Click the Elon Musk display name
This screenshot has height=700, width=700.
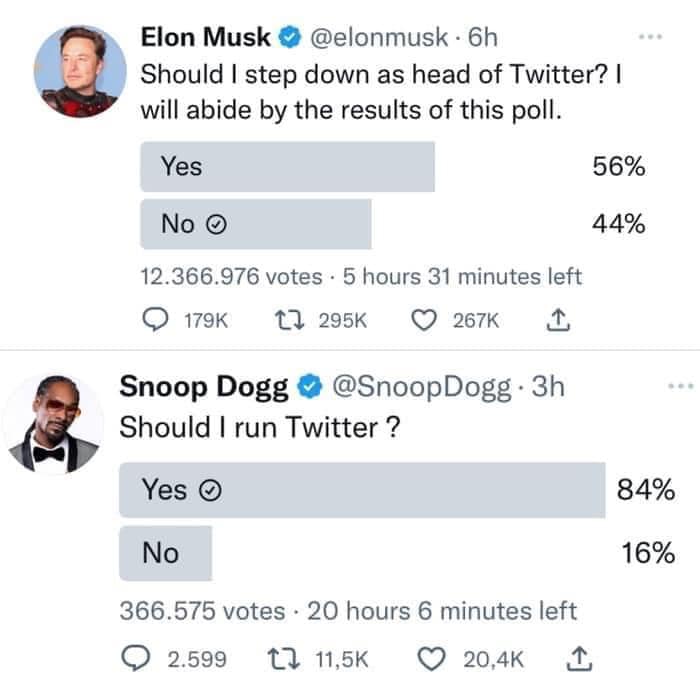click(x=206, y=38)
